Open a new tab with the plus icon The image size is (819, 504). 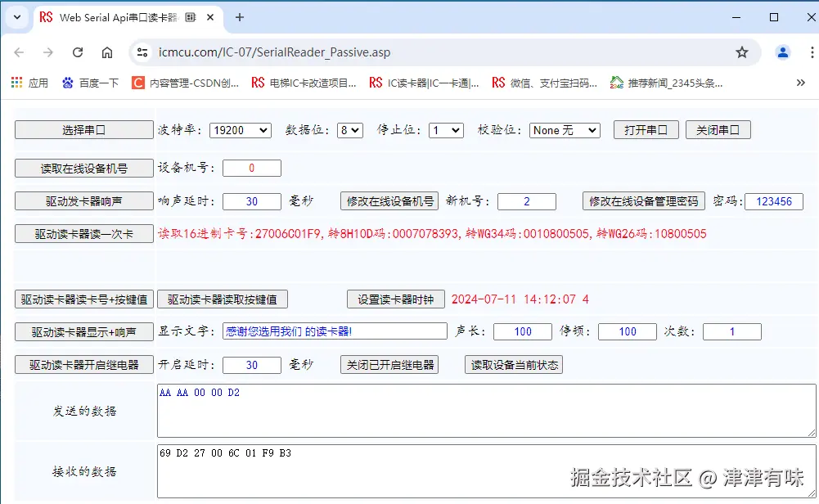239,17
